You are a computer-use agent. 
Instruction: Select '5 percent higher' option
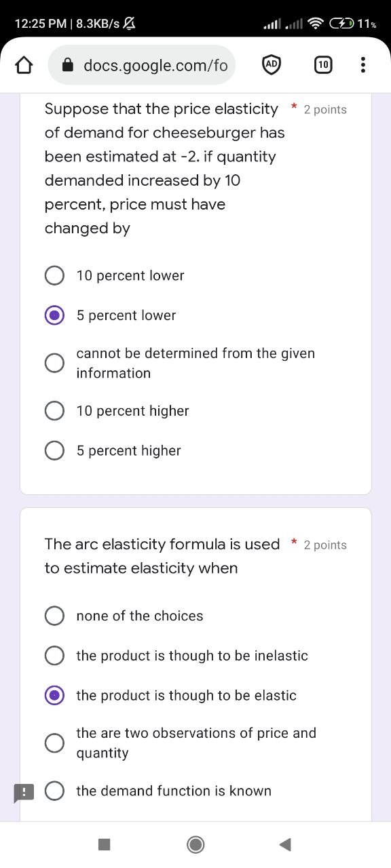54,450
